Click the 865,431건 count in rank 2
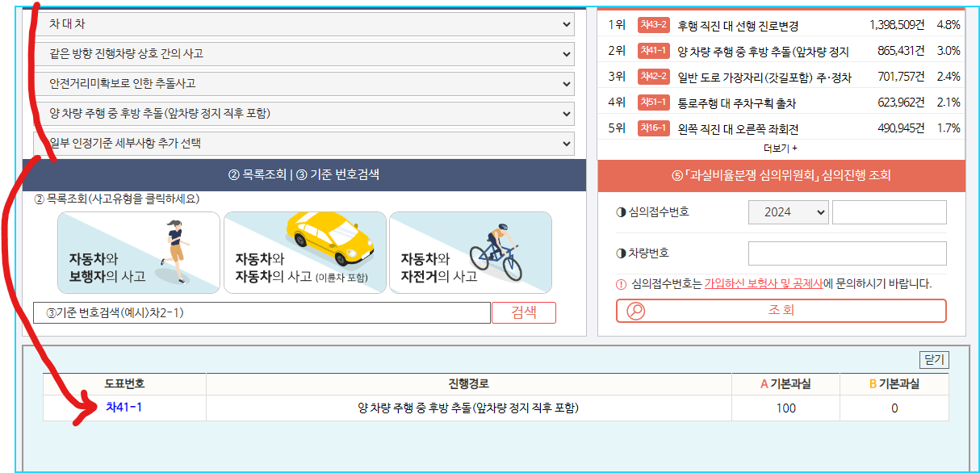Image resolution: width=980 pixels, height=473 pixels. coord(901,52)
